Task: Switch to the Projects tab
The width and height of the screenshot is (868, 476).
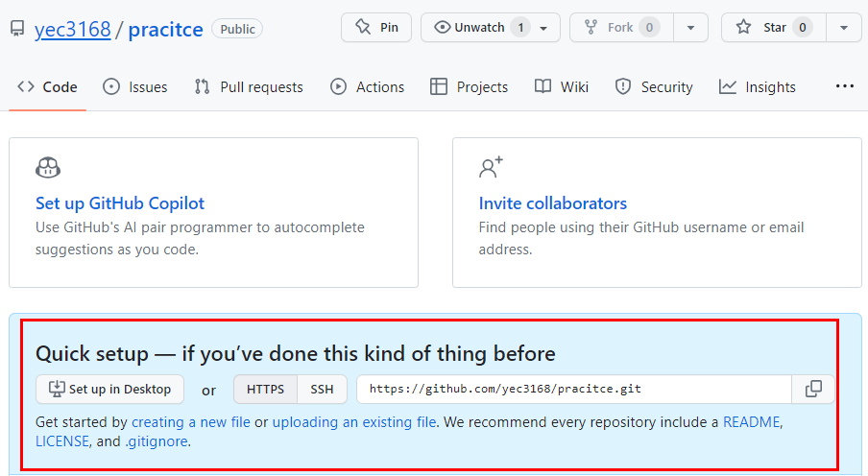Action: click(469, 87)
